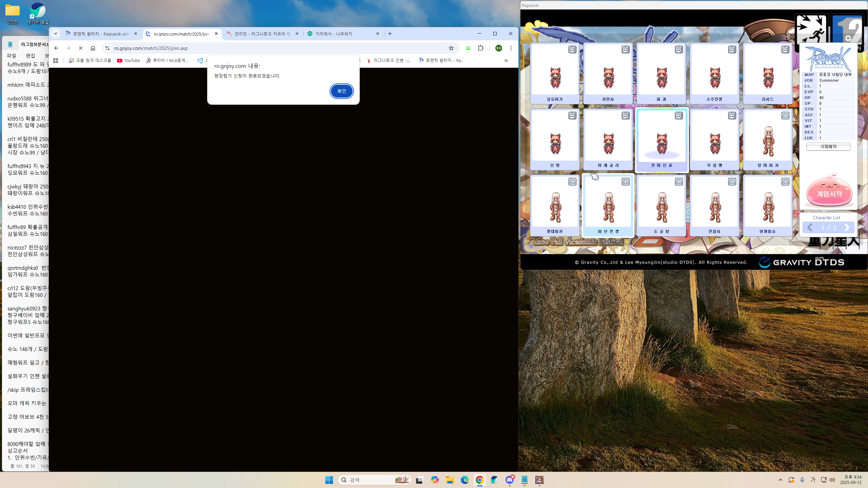
Task: Select character 신 명 card
Action: pos(555,139)
